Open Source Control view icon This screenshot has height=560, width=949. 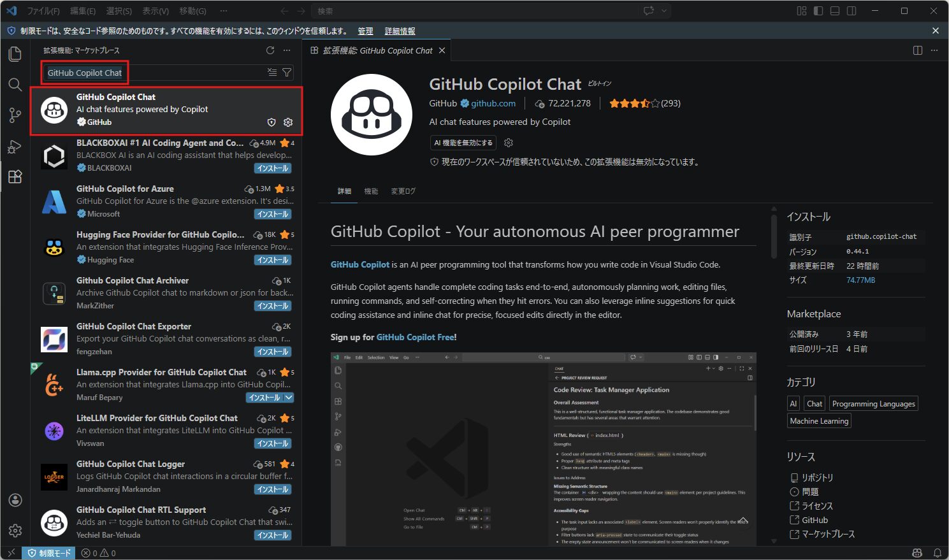tap(15, 115)
